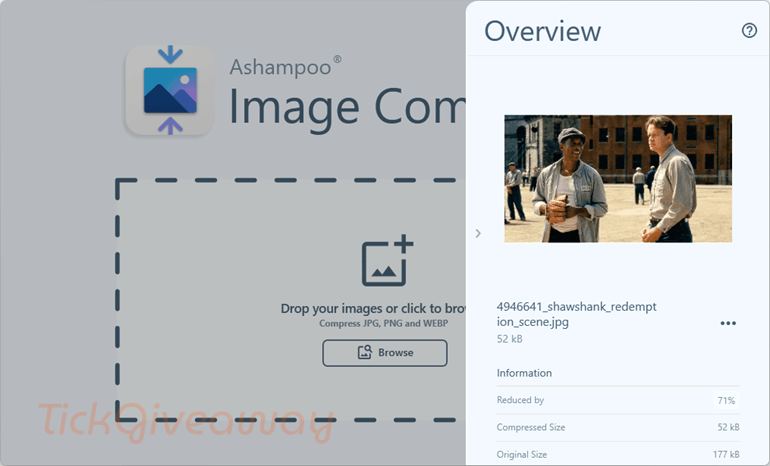Image resolution: width=770 pixels, height=466 pixels.
Task: Click the Overview panel title
Action: [x=543, y=31]
